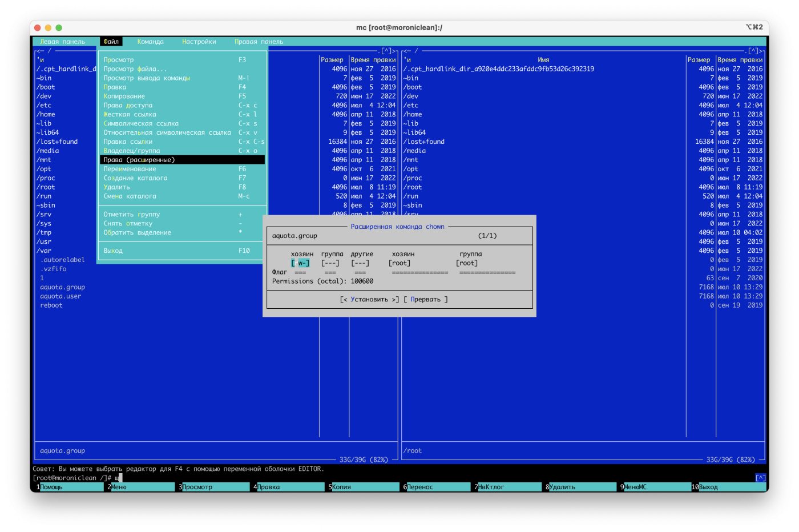Select Удалить menu entry

click(183, 187)
